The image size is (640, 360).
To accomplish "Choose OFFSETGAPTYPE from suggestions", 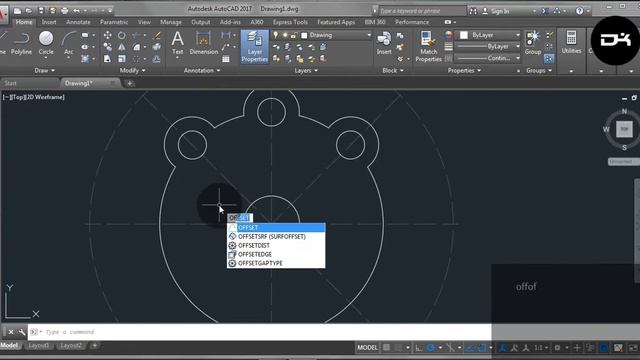I will [x=276, y=263].
